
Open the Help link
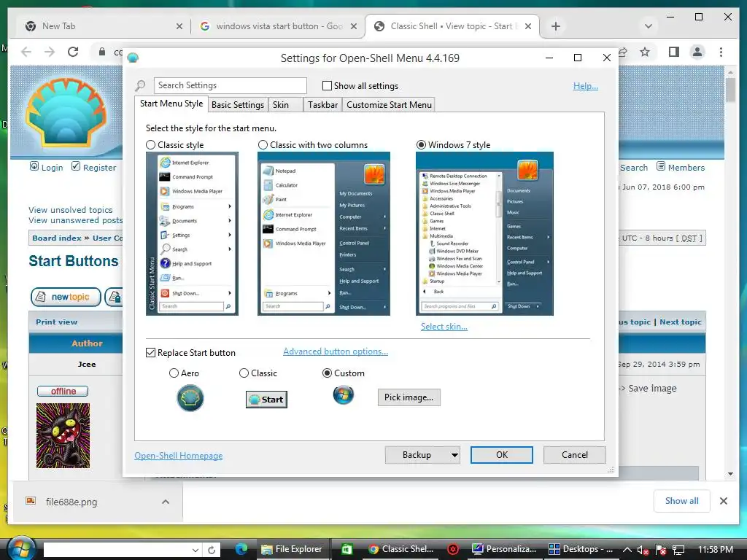tap(586, 86)
